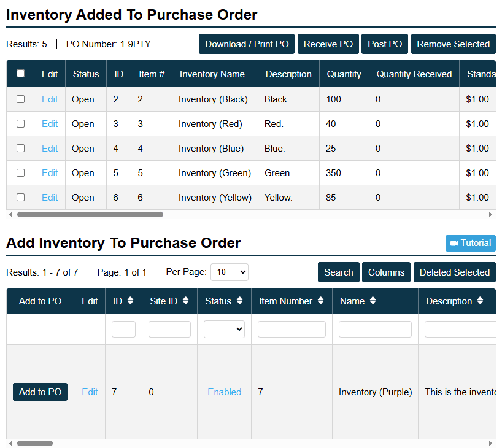The image size is (502, 448).
Task: Click the Site ID filter input field
Action: (x=169, y=329)
